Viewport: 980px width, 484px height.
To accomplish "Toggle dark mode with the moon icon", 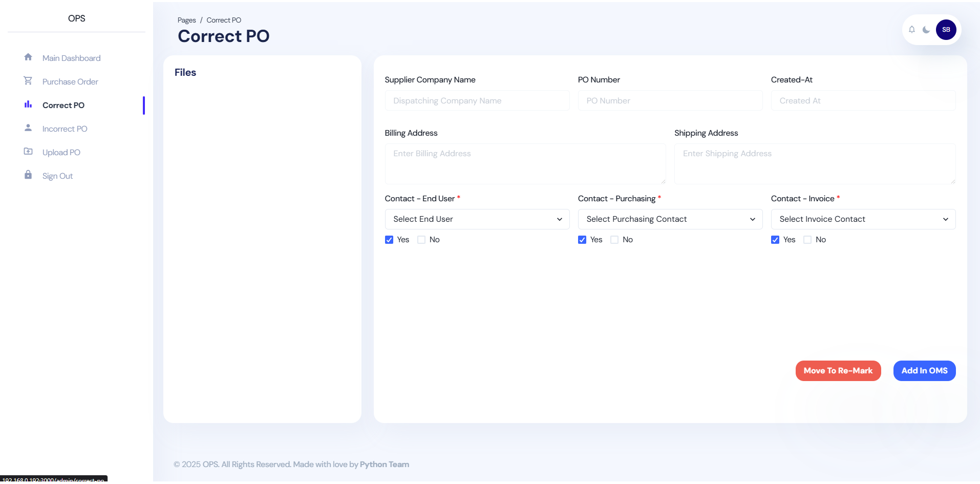I will coord(926,30).
